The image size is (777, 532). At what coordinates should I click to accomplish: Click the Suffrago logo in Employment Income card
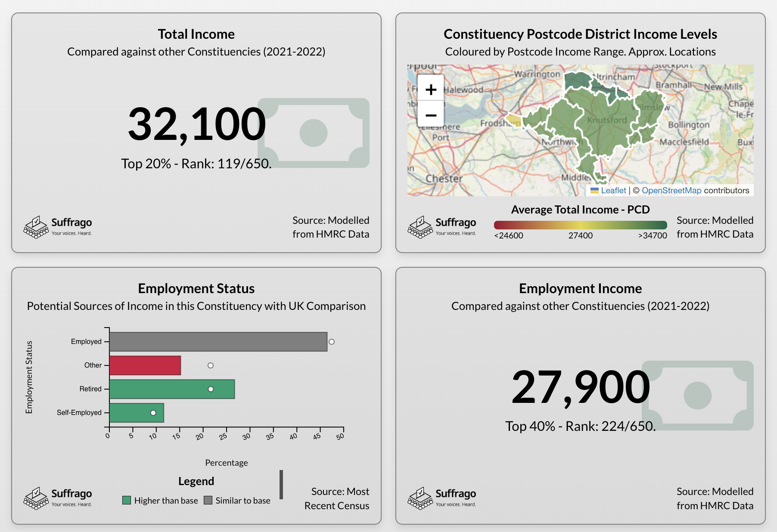[442, 498]
